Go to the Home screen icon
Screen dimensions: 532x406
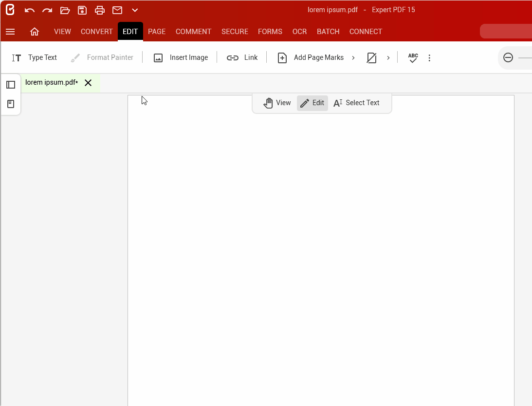click(35, 32)
